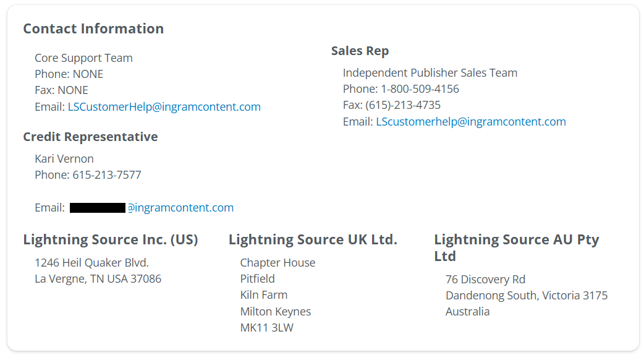Click the Sales Rep heading

click(x=360, y=51)
